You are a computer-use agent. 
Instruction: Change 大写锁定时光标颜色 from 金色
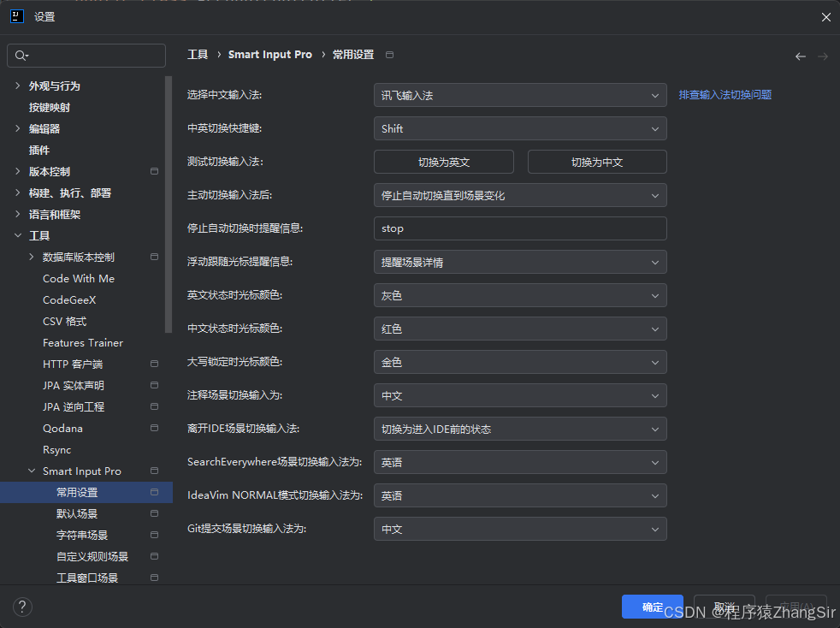[x=520, y=362]
